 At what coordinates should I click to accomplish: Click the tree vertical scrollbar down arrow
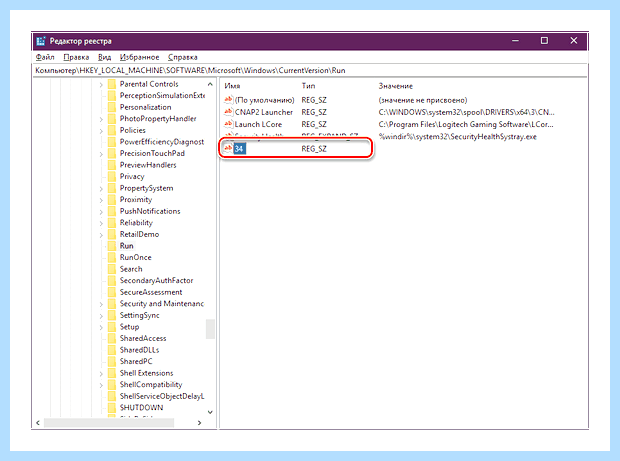click(210, 412)
